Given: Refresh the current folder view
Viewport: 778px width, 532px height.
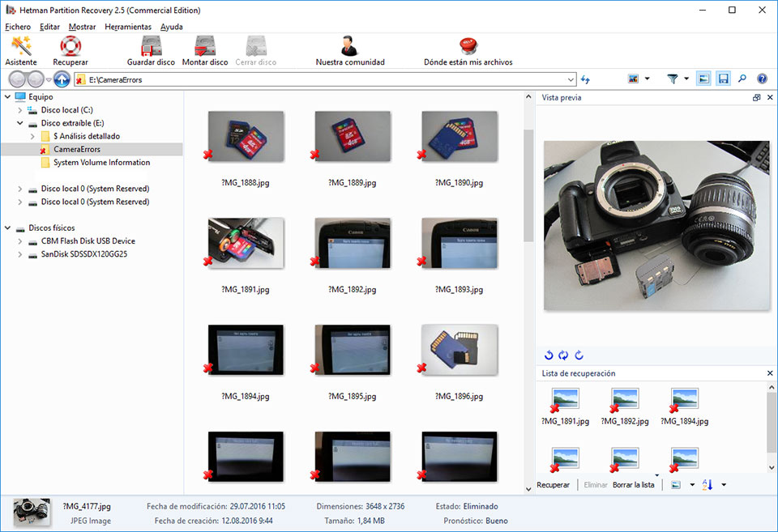Looking at the screenshot, I should (585, 79).
